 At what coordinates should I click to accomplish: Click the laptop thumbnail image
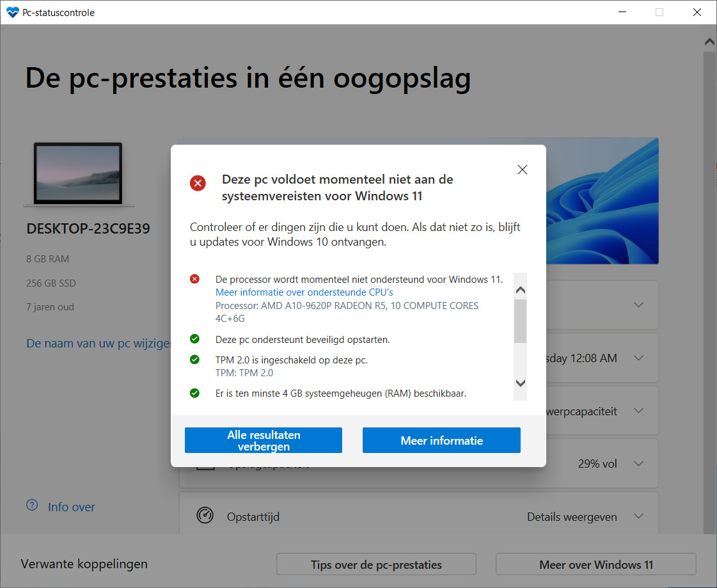click(x=79, y=174)
